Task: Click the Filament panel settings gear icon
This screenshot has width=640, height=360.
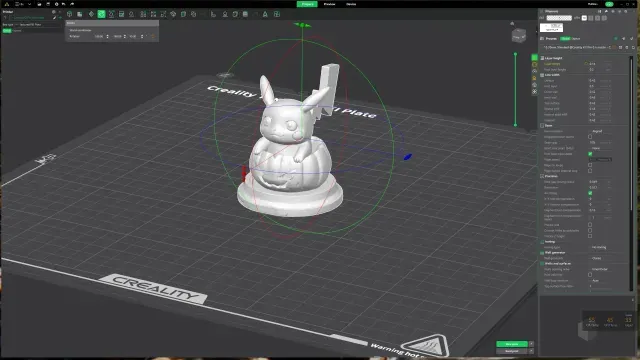Action: [626, 11]
